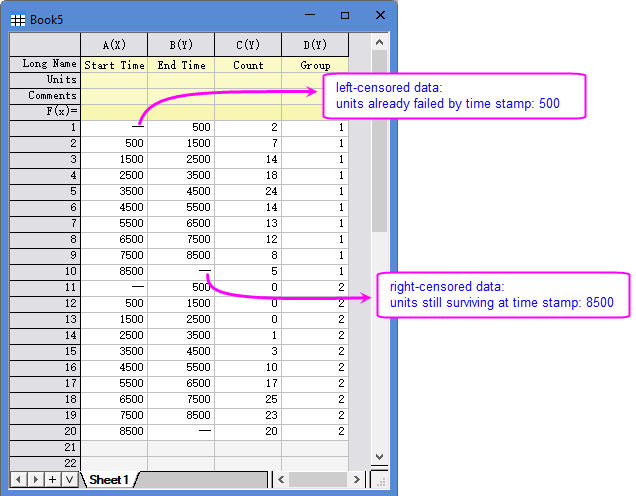Select the Count long name cell
The width and height of the screenshot is (636, 496).
(x=248, y=65)
